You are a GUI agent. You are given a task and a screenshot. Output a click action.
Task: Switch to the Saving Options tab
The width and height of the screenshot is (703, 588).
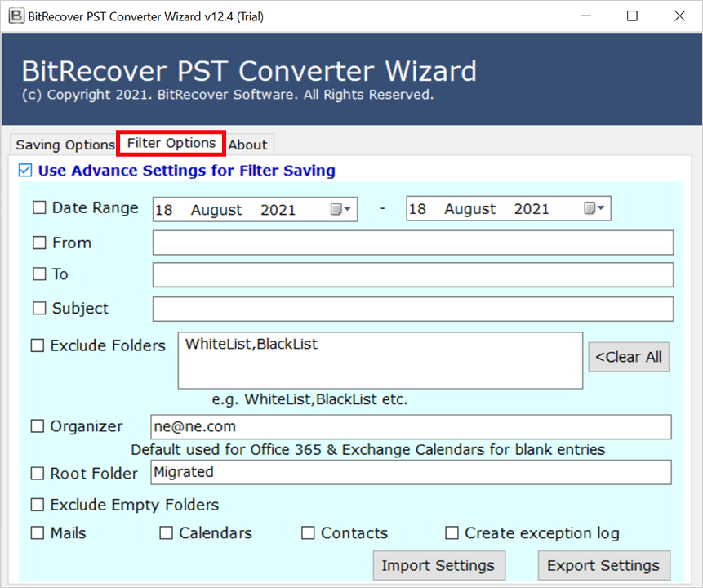pyautogui.click(x=63, y=145)
